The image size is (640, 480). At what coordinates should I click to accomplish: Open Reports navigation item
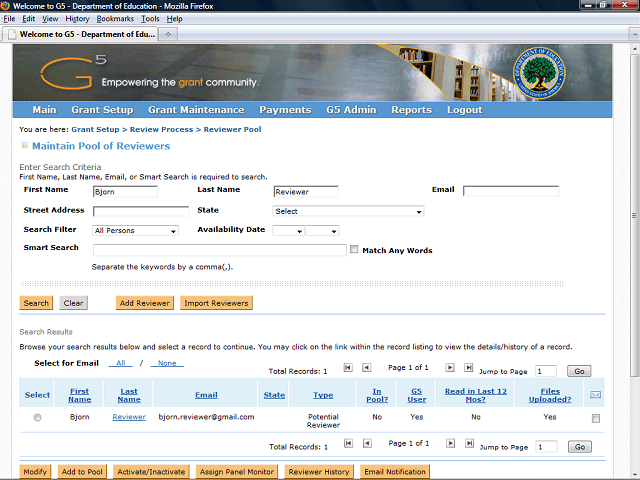point(411,110)
